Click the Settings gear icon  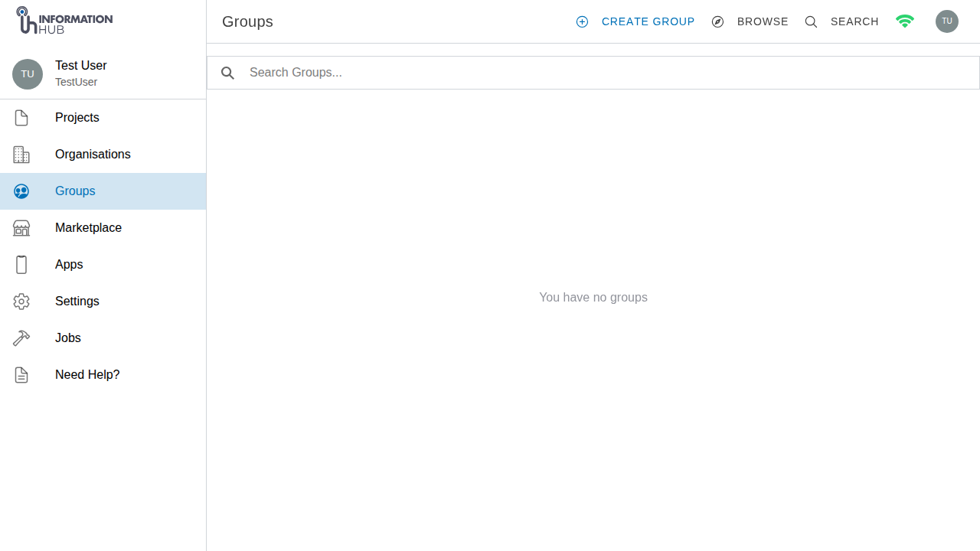click(x=21, y=302)
